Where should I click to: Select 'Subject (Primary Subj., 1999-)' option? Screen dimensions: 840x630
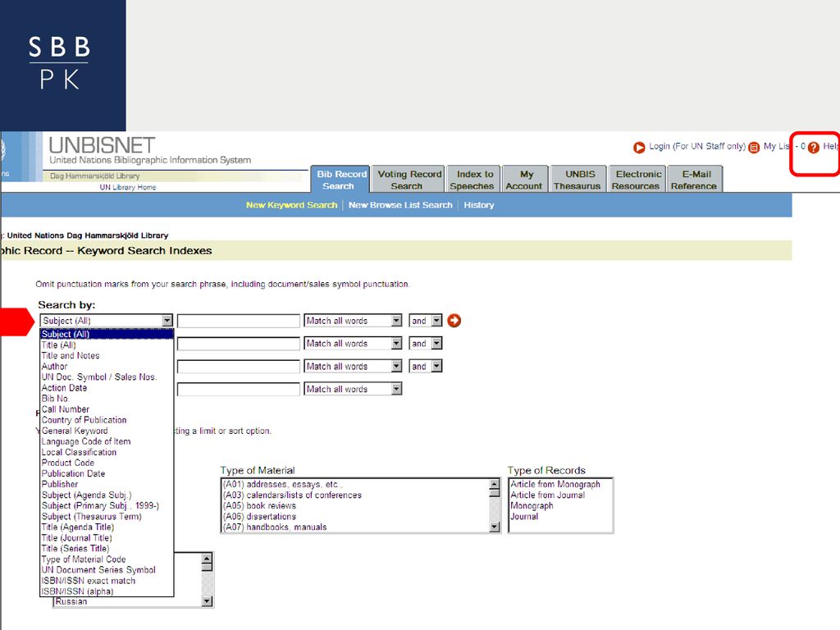[107, 505]
